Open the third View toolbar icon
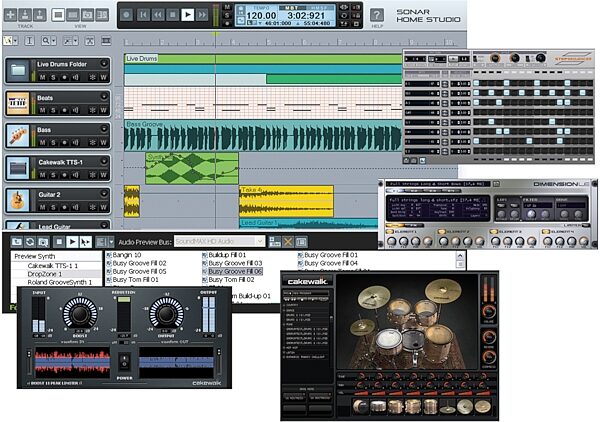 click(87, 15)
